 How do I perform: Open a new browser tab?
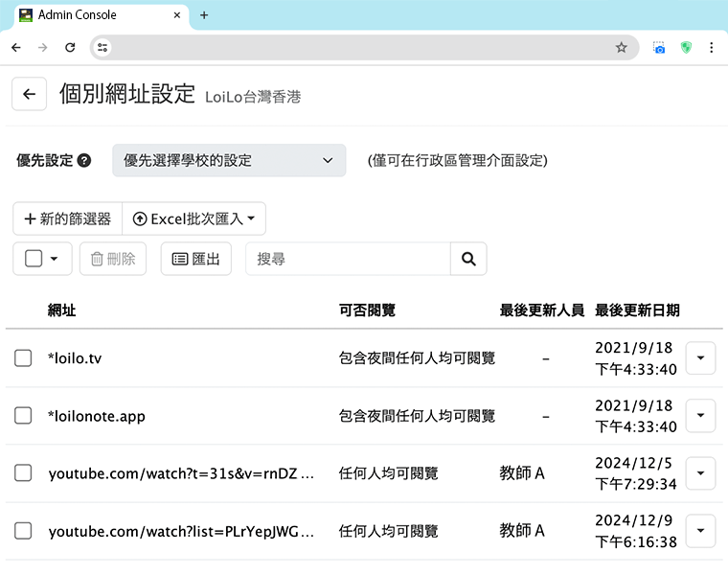click(204, 15)
